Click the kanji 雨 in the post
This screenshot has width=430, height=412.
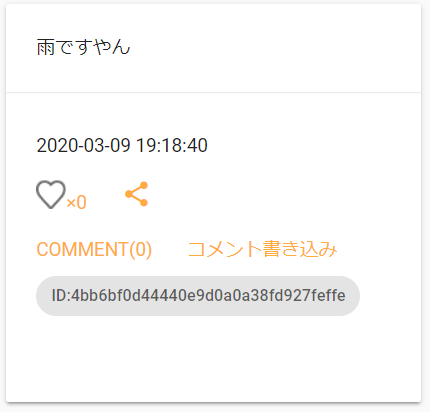(x=46, y=47)
